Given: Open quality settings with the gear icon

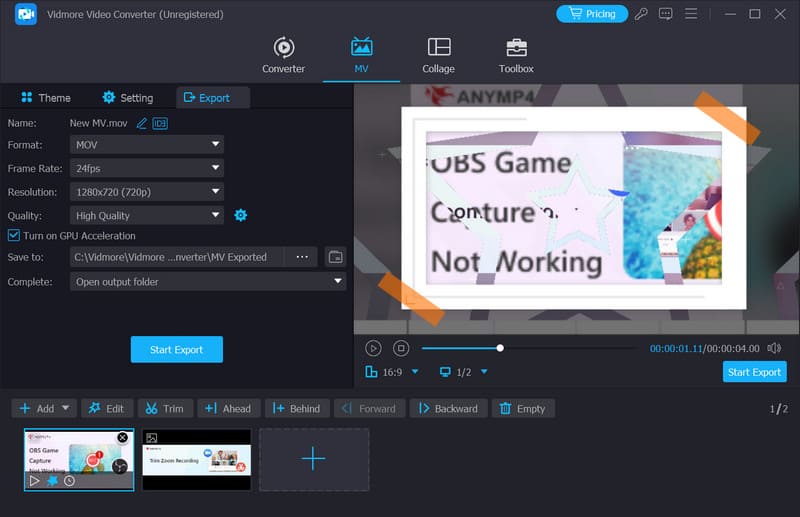Looking at the screenshot, I should click(x=240, y=215).
